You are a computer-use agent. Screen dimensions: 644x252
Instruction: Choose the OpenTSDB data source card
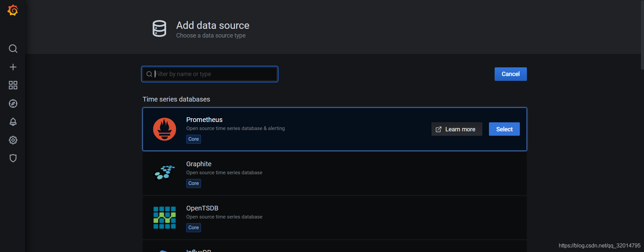[335, 218]
